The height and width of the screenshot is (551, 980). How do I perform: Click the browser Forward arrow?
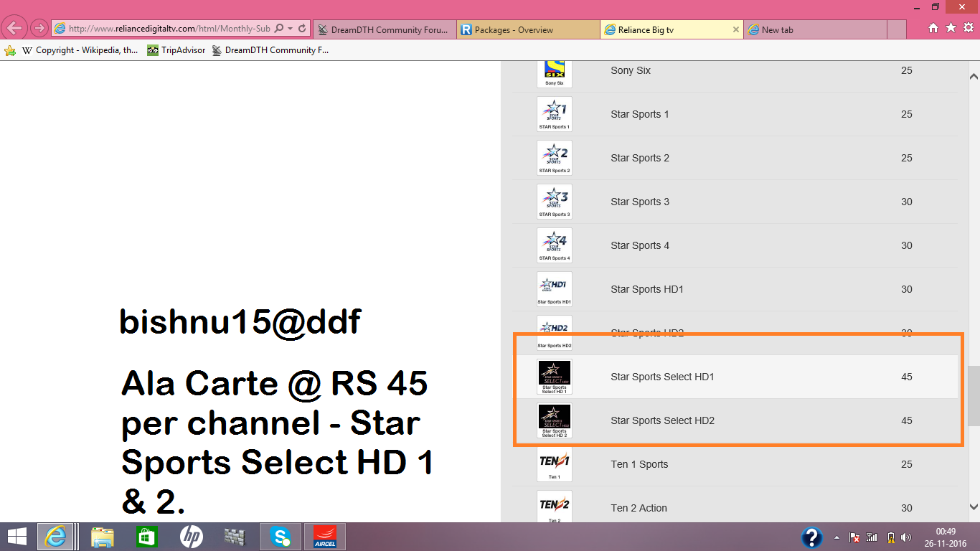39,29
